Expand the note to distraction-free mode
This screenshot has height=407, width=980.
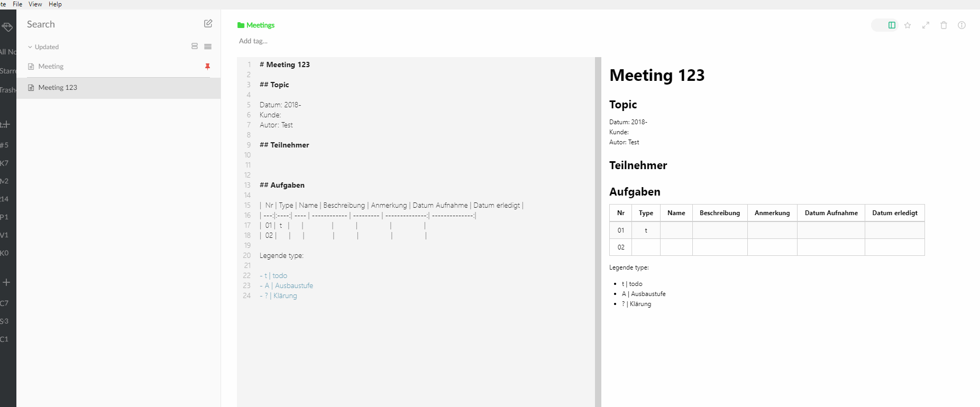(926, 25)
